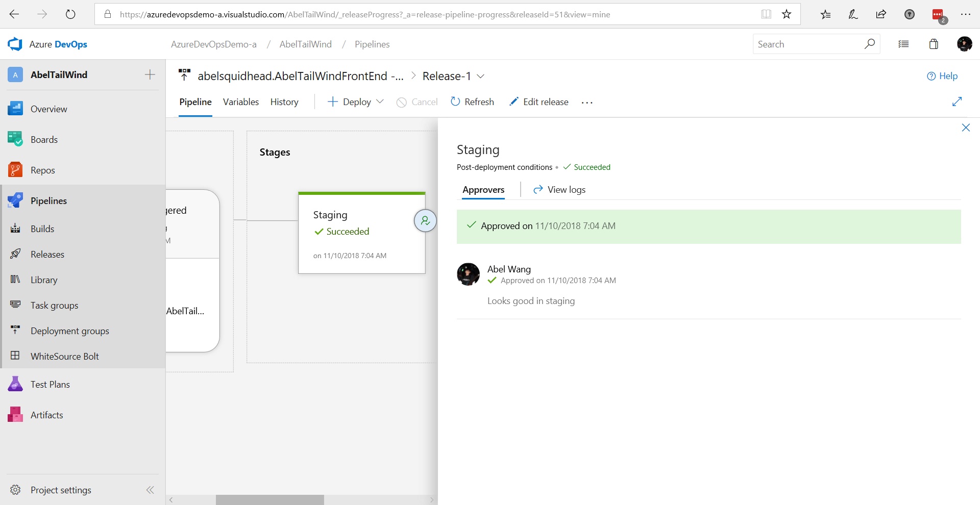
Task: Select the Staging stage card
Action: (361, 233)
